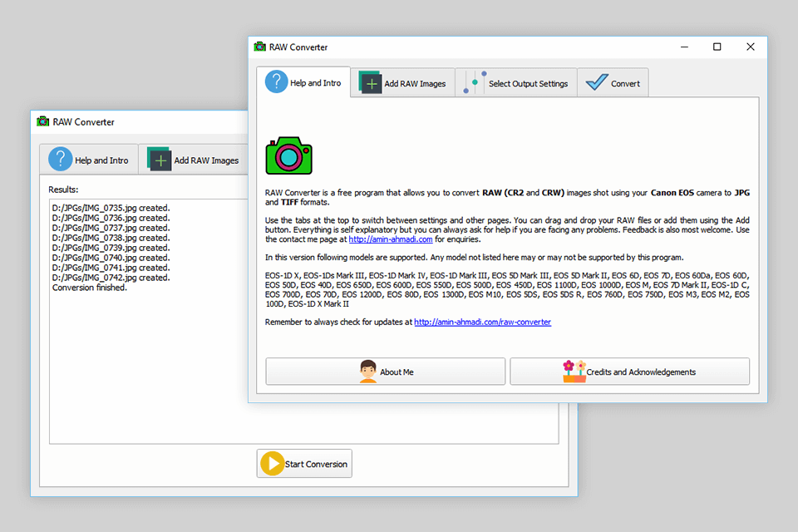
Task: Minimize the front RAW Converter window
Action: pyautogui.click(x=684, y=47)
